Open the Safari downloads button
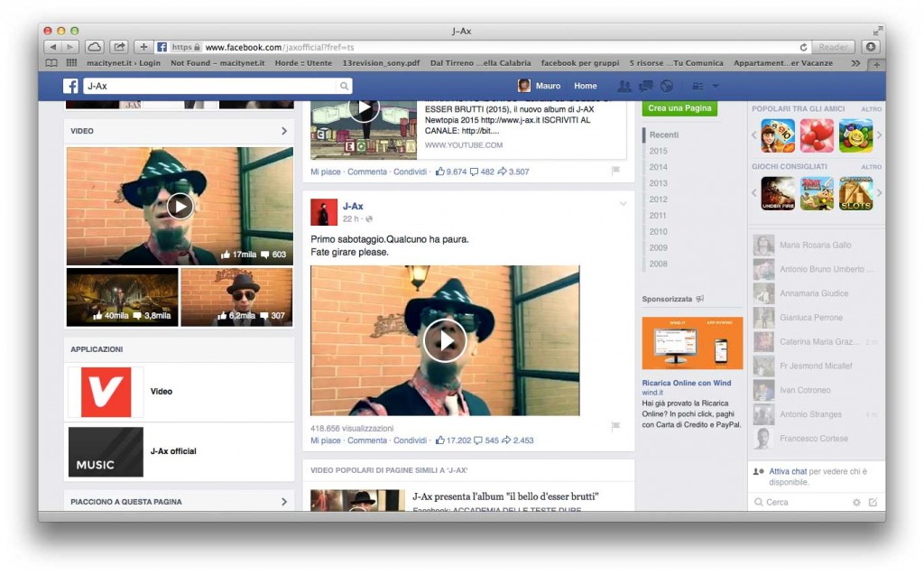This screenshot has height=575, width=924. (871, 47)
